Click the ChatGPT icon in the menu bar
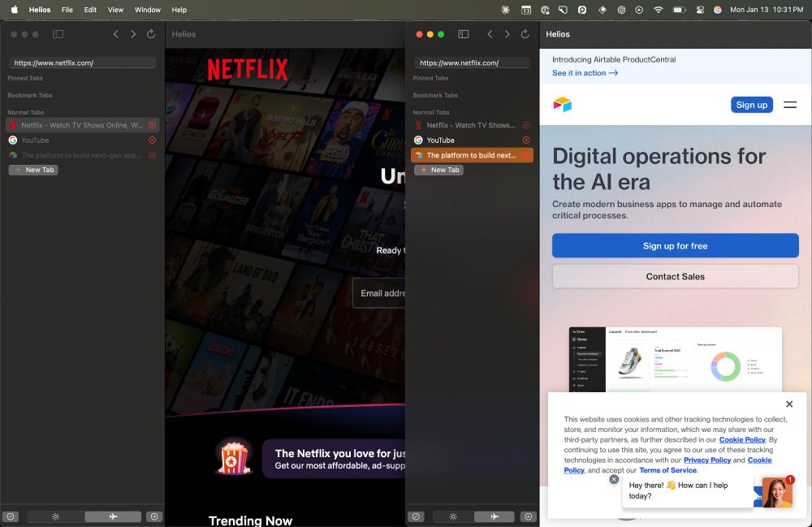This screenshot has height=527, width=812. [621, 10]
